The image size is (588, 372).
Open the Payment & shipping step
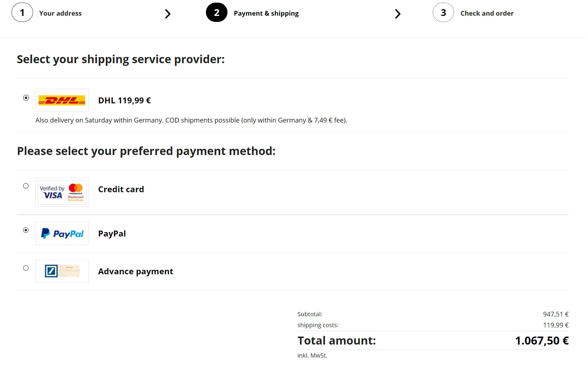tap(266, 13)
